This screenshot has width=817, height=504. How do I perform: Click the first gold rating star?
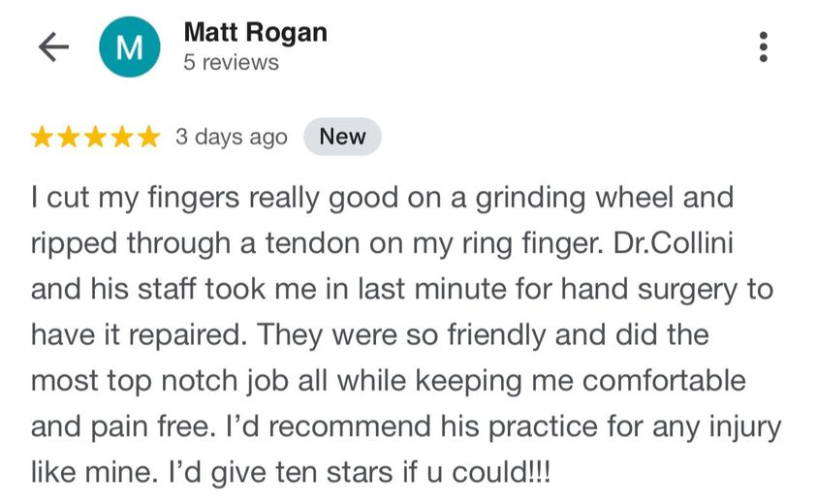click(41, 137)
